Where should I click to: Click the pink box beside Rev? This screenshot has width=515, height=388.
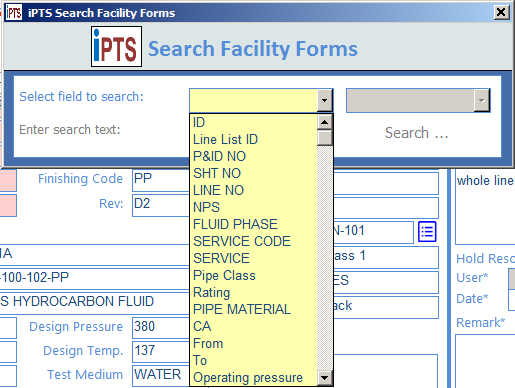click(x=8, y=205)
